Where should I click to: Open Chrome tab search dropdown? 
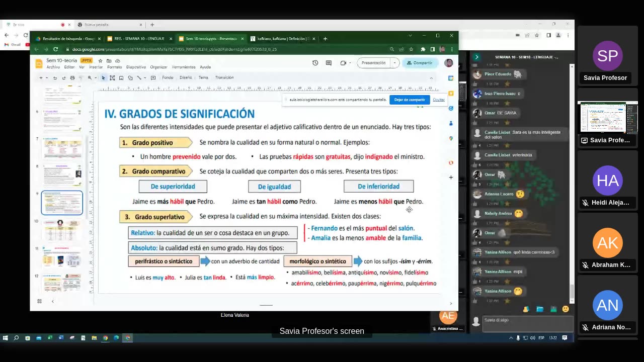tap(410, 36)
